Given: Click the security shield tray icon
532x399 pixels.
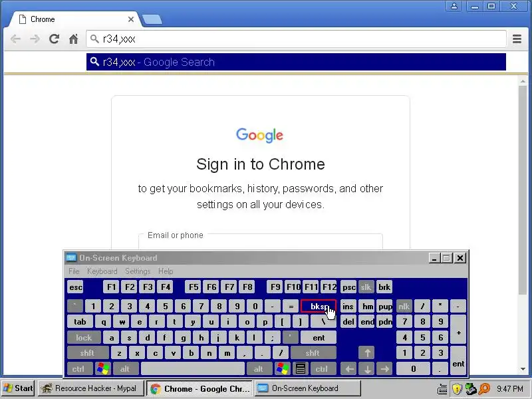Looking at the screenshot, I should click(457, 389).
